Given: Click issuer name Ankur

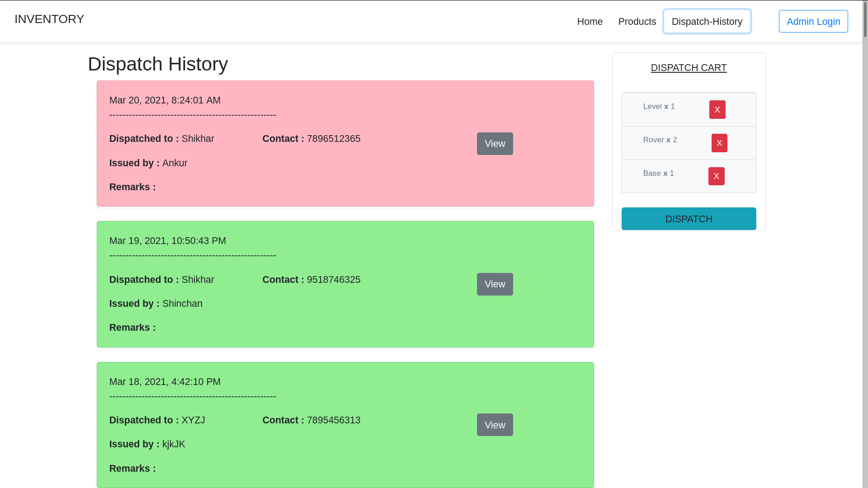Looking at the screenshot, I should coord(175,163).
